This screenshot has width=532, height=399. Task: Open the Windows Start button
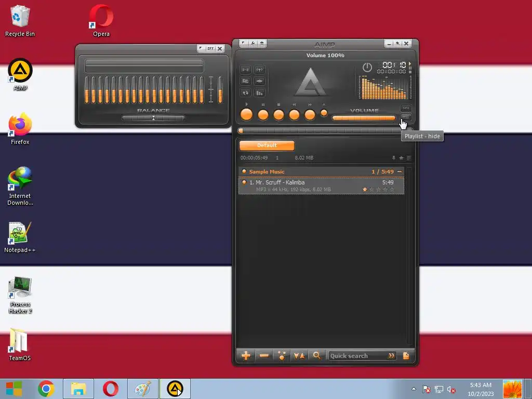tap(14, 389)
